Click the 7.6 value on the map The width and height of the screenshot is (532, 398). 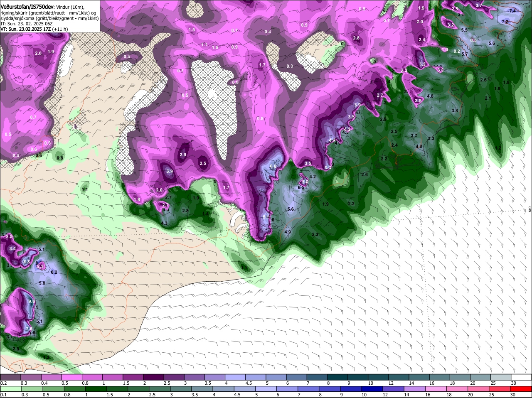coord(29,329)
